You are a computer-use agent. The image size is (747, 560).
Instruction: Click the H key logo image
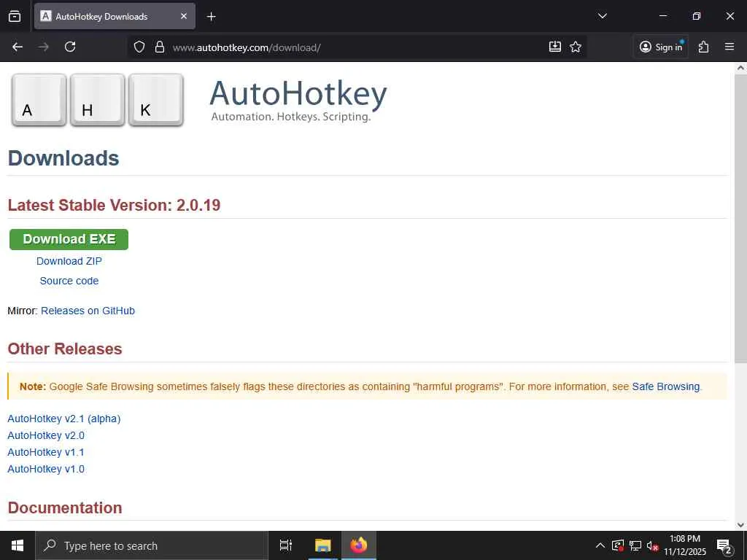(98, 100)
